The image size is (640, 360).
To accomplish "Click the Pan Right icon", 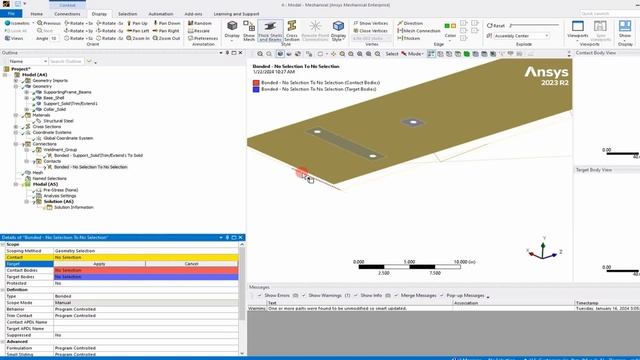I will [x=155, y=31].
